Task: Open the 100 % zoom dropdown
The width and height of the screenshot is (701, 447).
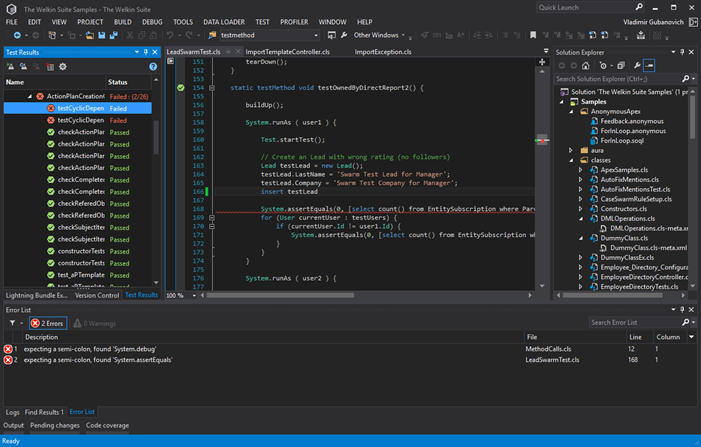Action: click(x=194, y=295)
